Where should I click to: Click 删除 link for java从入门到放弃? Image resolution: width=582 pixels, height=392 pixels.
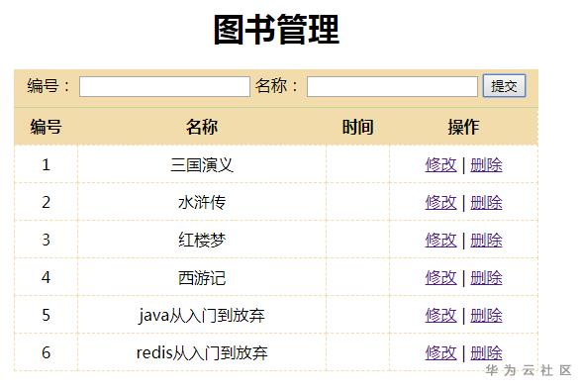486,315
